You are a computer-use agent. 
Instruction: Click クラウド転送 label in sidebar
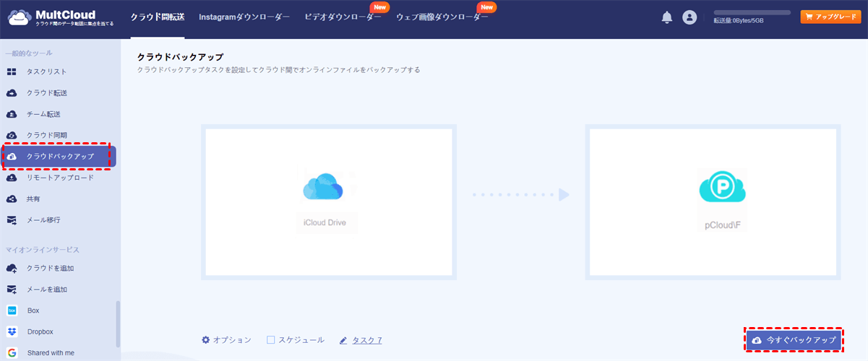pyautogui.click(x=47, y=93)
